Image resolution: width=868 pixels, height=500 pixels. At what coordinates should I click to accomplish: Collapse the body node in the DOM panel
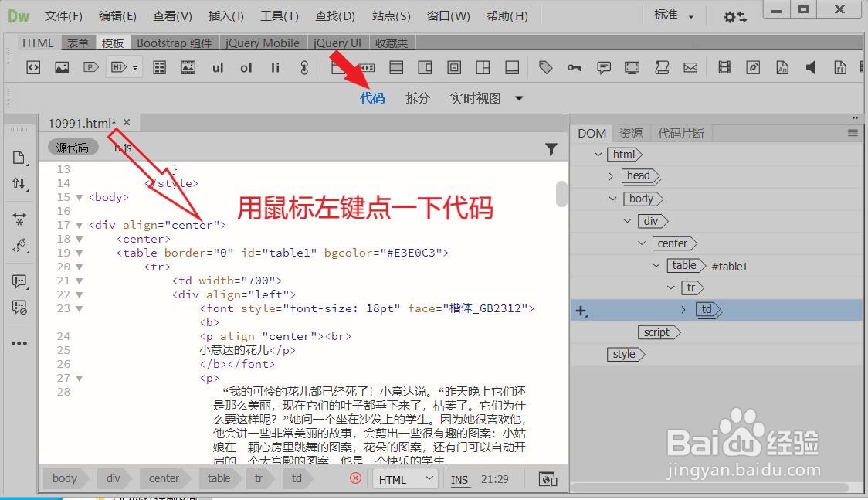[613, 199]
